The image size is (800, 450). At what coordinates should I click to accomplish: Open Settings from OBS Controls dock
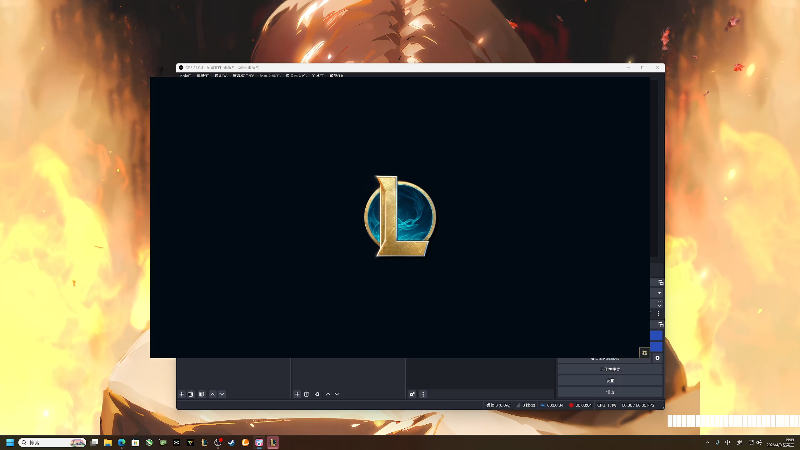(x=610, y=380)
